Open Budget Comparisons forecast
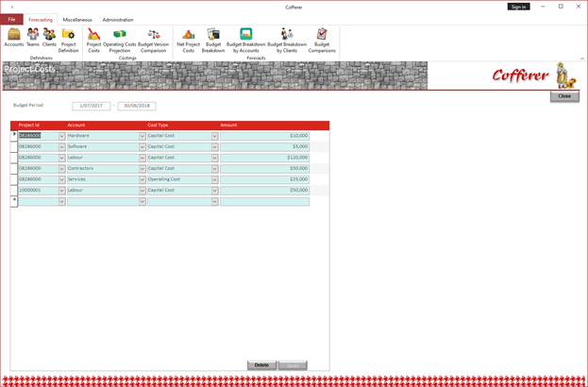Image resolution: width=588 pixels, height=387 pixels. 322,41
